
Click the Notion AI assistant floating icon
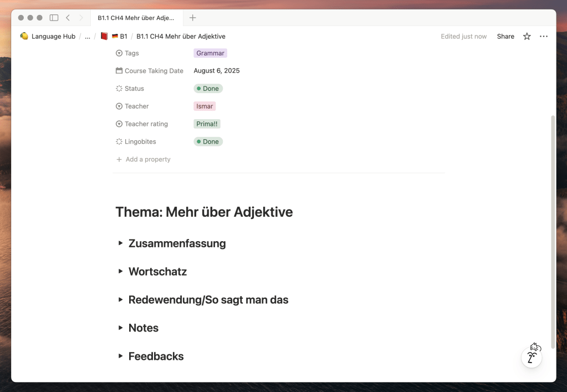point(532,357)
